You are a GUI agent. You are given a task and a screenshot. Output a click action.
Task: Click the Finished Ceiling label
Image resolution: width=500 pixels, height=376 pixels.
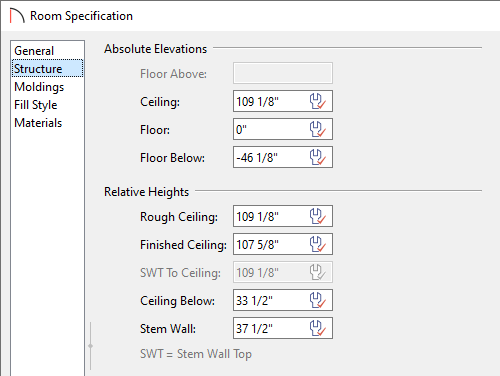183,245
